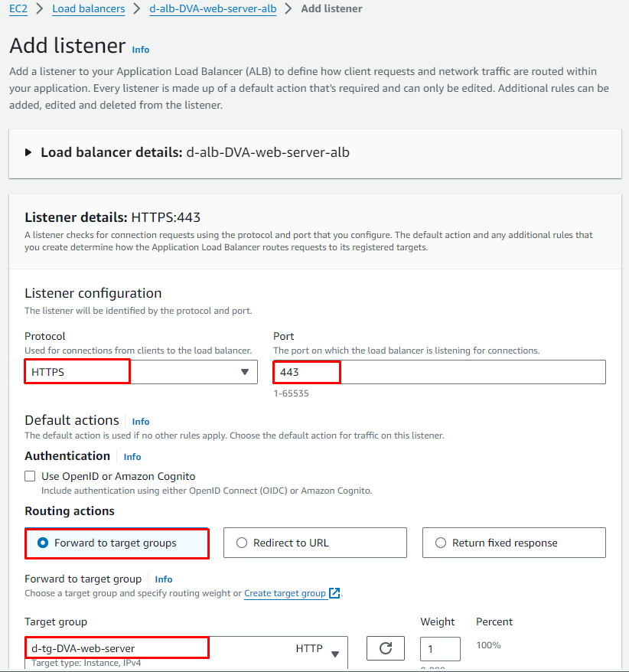Select Redirect to URL routing action

[x=242, y=543]
